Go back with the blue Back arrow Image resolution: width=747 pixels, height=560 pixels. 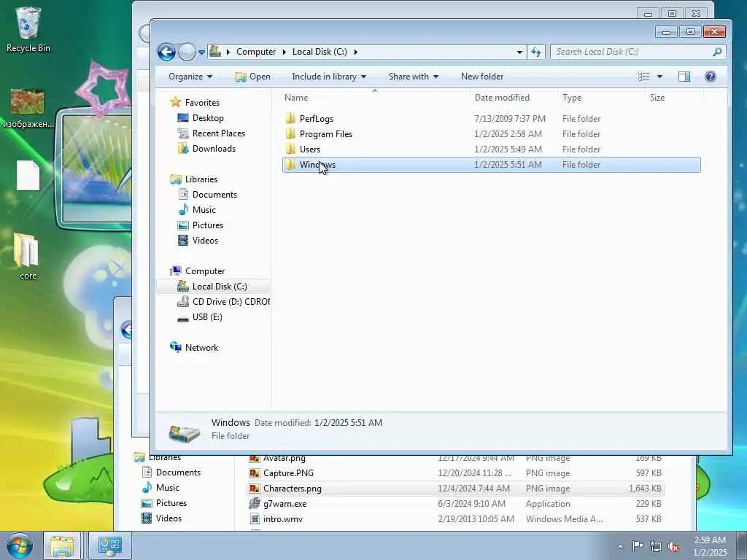click(x=167, y=52)
